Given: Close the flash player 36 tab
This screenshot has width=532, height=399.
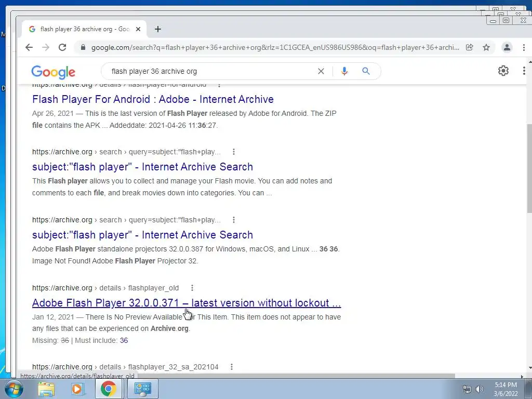Looking at the screenshot, I should (x=138, y=29).
